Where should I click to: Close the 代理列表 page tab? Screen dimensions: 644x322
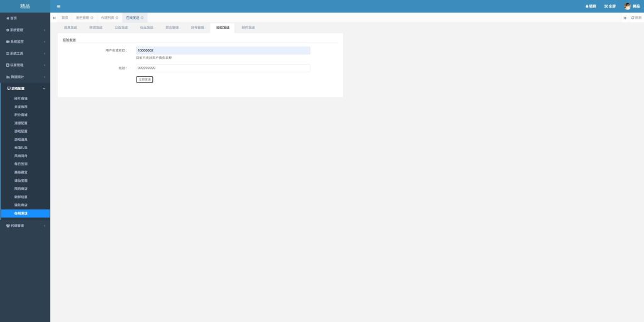click(117, 18)
